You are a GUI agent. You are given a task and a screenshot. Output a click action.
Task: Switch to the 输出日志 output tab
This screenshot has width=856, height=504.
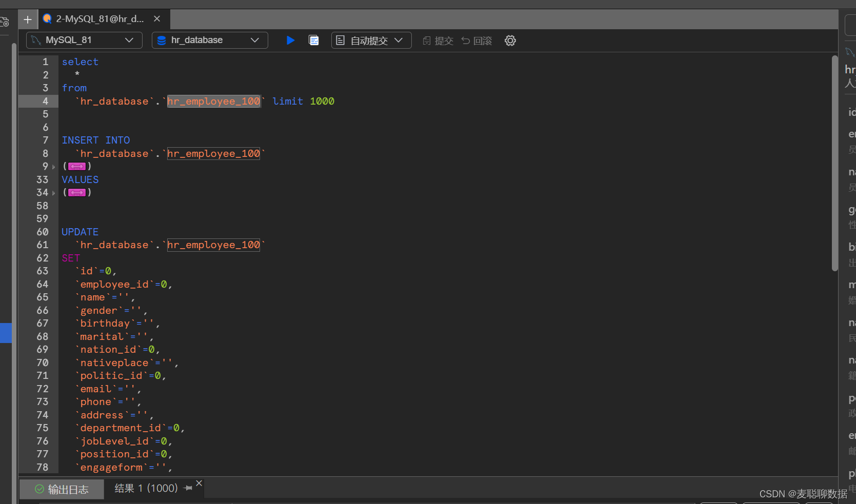(x=62, y=489)
